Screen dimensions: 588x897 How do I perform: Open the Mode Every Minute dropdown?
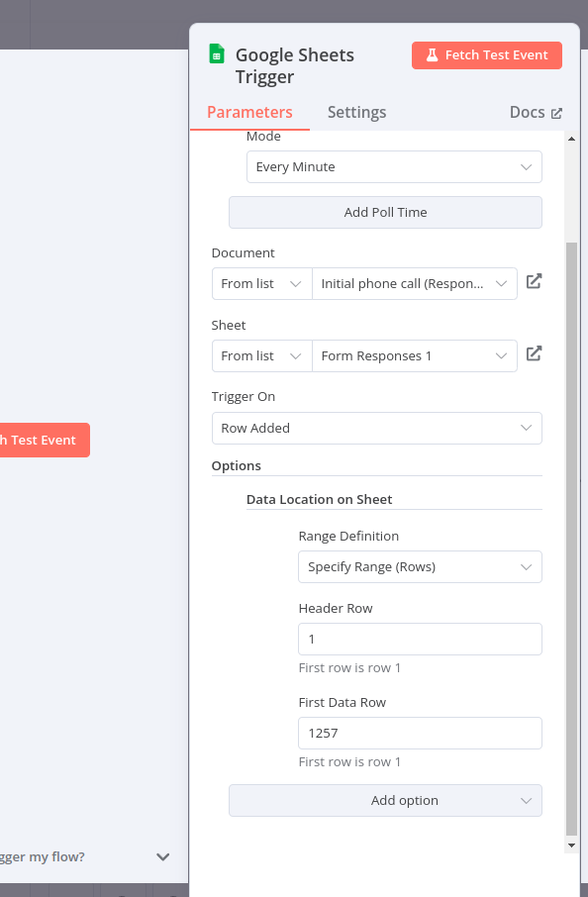(x=394, y=167)
